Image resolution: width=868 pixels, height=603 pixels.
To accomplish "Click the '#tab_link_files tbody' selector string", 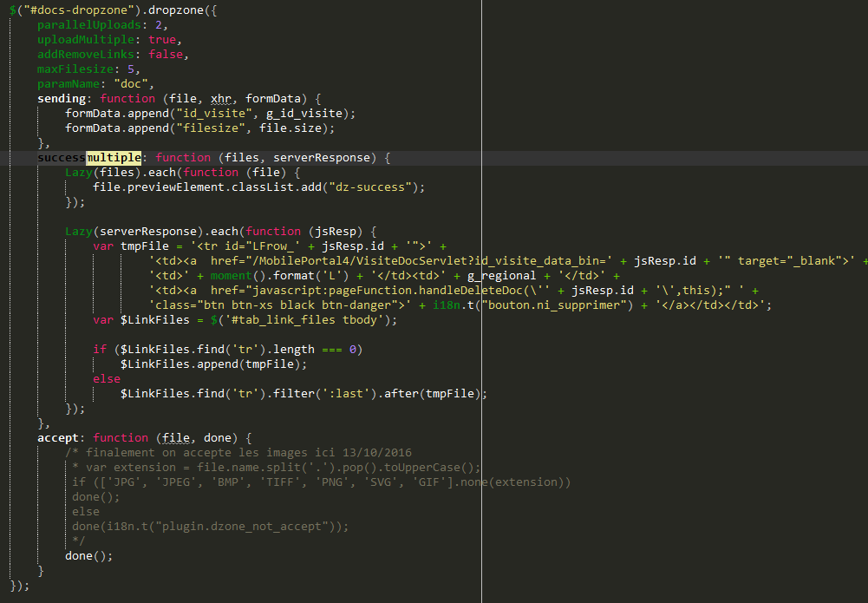I will [307, 320].
